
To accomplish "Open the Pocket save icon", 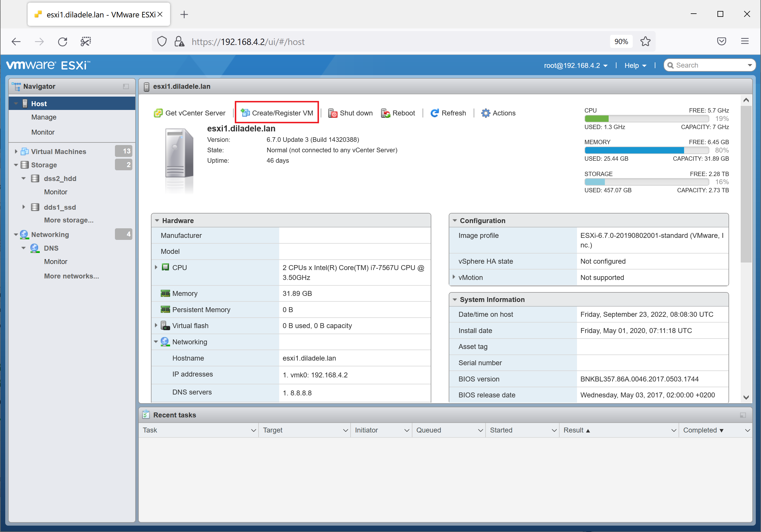I will point(722,41).
